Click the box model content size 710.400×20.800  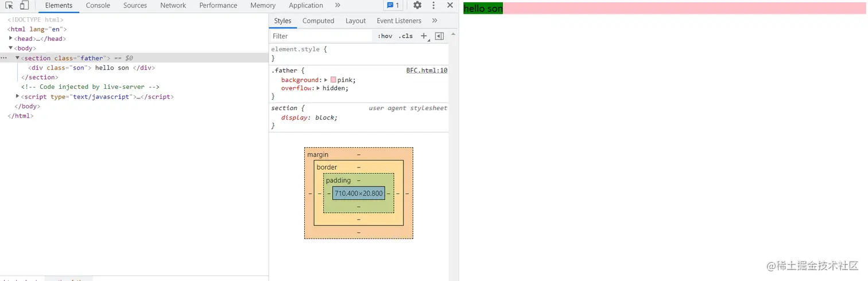(359, 193)
